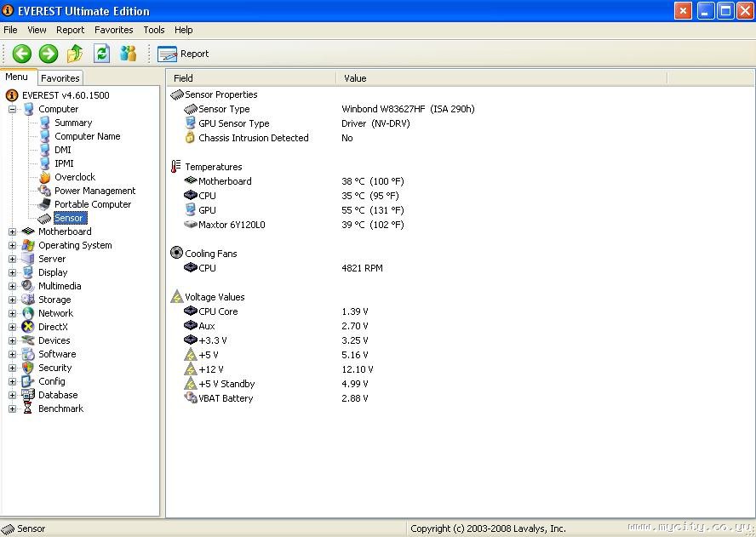Click the VBAT Battery icon

pyautogui.click(x=191, y=397)
